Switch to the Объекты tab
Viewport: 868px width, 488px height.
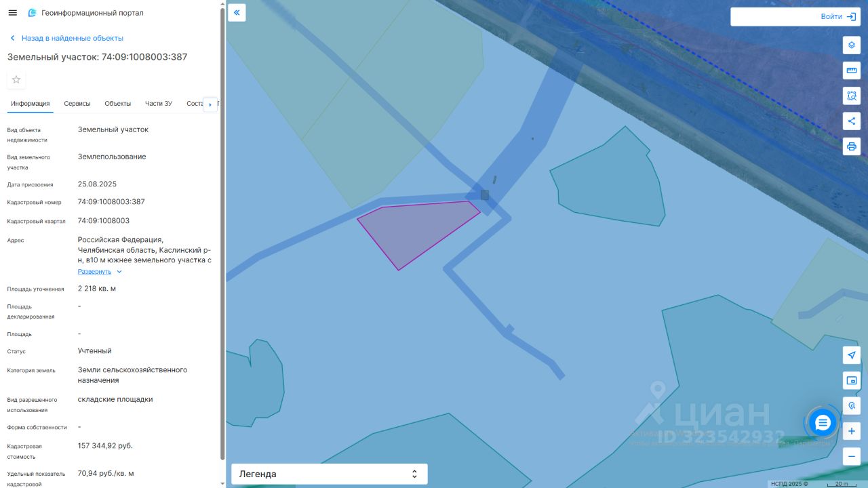[118, 104]
